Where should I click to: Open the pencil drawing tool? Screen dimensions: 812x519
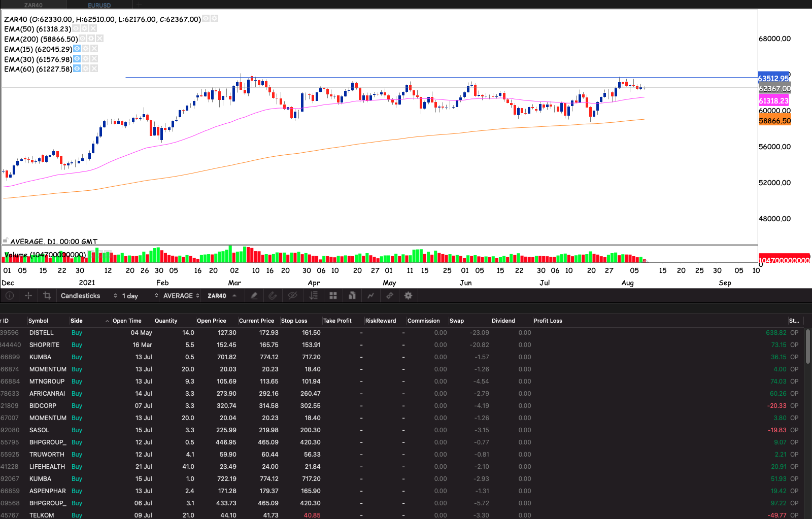[254, 296]
